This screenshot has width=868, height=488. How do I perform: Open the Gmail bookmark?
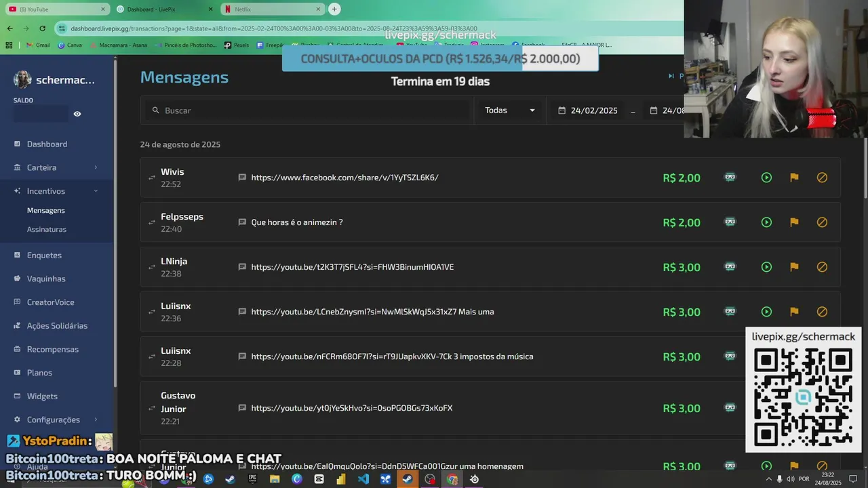(x=38, y=45)
